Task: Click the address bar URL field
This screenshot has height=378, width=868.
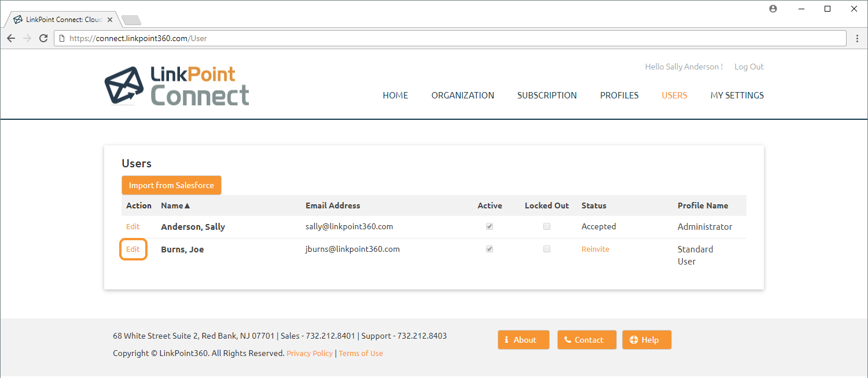Action: [x=450, y=38]
